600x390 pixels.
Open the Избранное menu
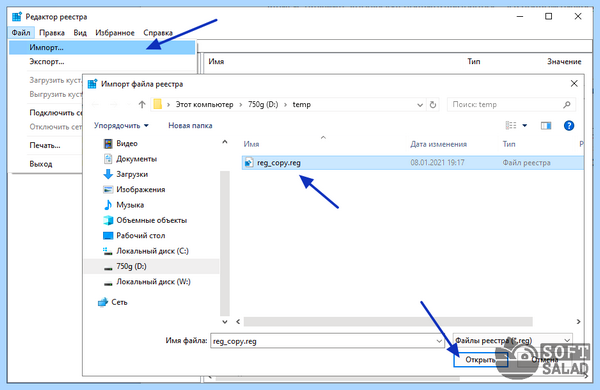tap(115, 33)
